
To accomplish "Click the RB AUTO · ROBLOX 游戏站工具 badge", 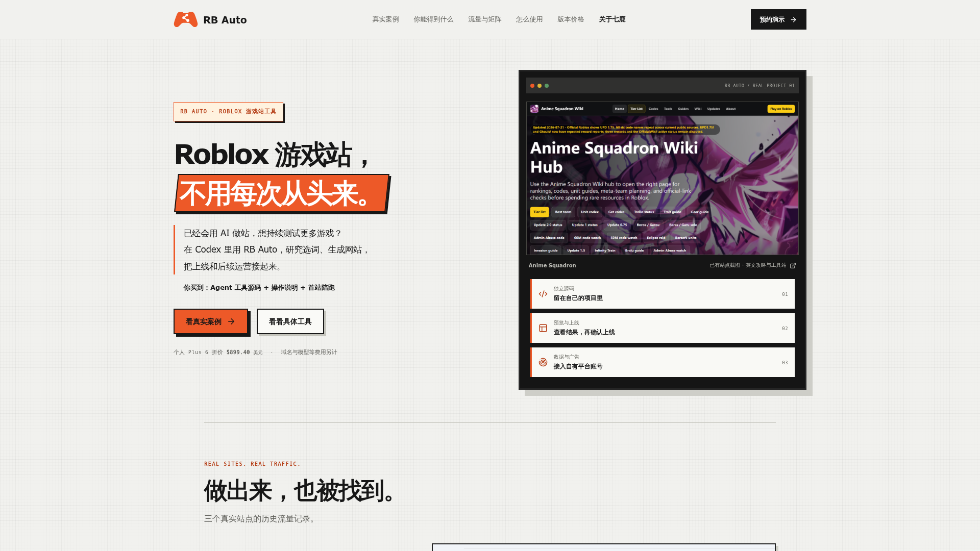I will [x=228, y=112].
